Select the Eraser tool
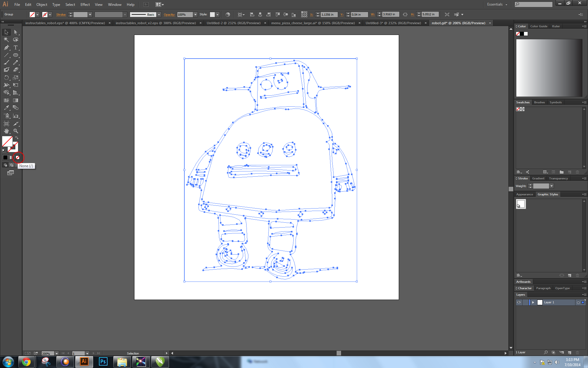This screenshot has width=588, height=368. click(x=16, y=70)
